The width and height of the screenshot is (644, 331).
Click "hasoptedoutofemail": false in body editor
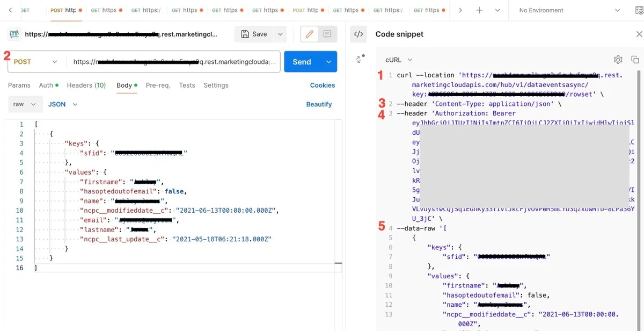tap(133, 191)
